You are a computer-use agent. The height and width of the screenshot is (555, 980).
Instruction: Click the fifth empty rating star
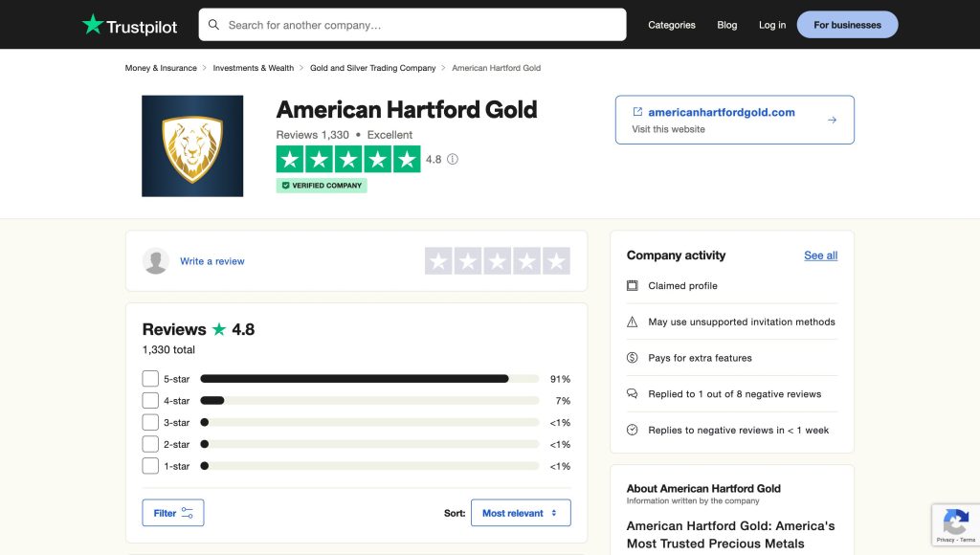[x=556, y=261]
